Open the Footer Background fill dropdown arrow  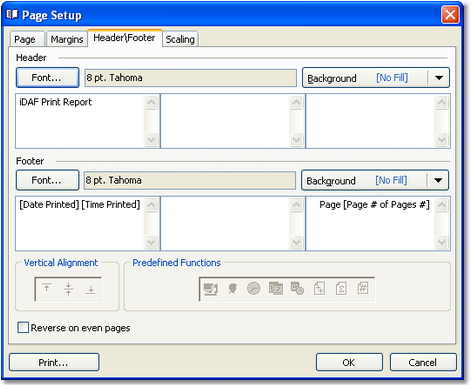438,180
